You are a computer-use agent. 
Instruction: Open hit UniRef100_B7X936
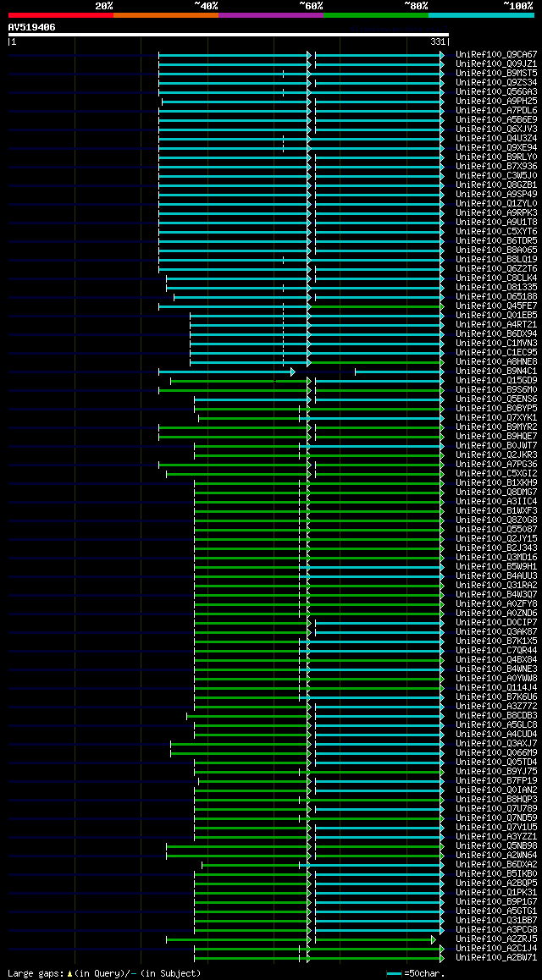point(496,166)
